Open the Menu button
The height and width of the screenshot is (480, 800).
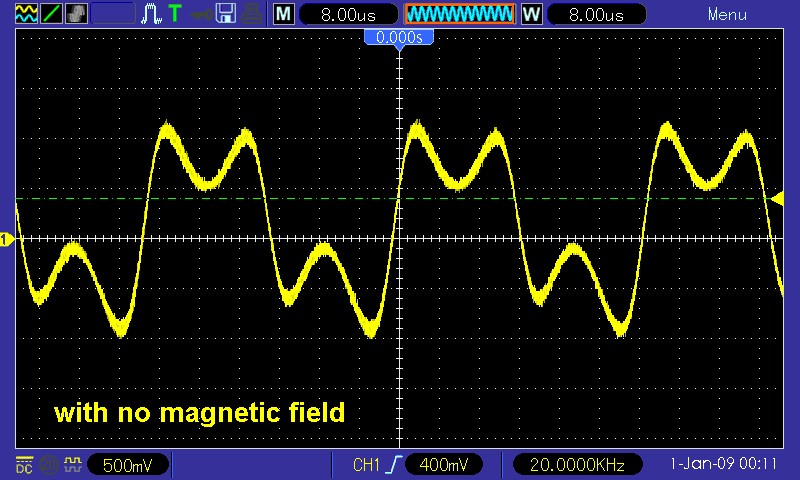click(727, 14)
